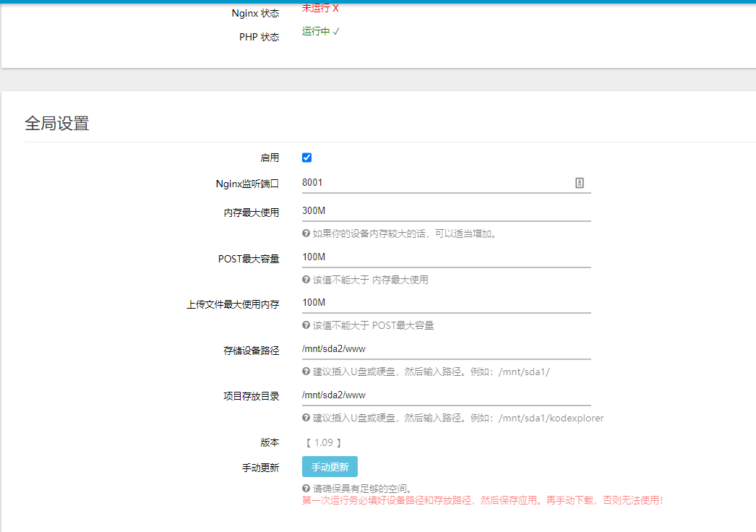Click help icon beside 请确保具有足够的空间
The width and height of the screenshot is (756, 532).
coord(306,489)
